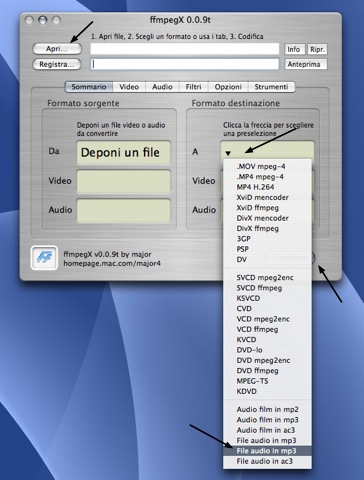The image size is (364, 480).
Task: Select DVD ffmpeg preset
Action: (267, 370)
